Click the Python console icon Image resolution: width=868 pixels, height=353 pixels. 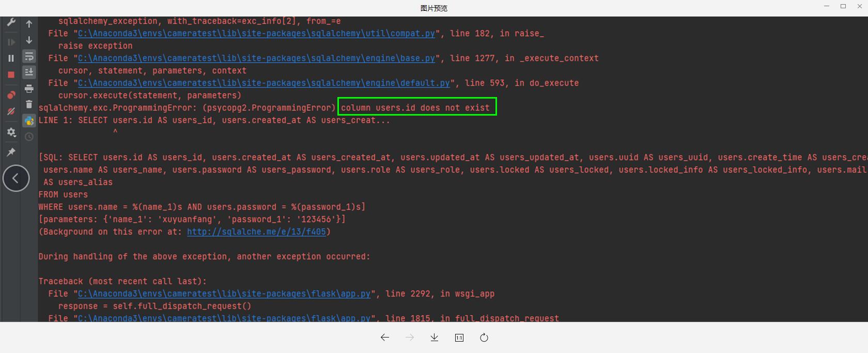(29, 121)
